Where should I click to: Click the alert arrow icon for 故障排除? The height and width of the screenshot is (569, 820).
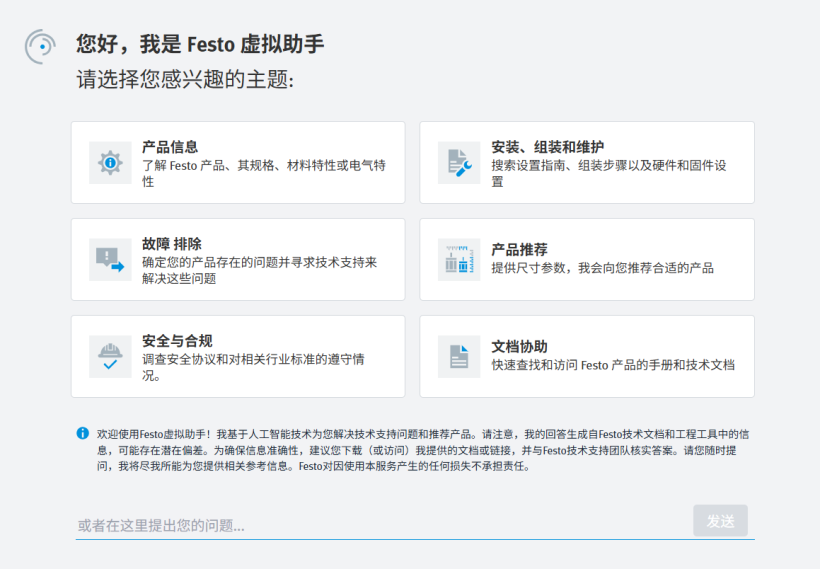tap(110, 259)
